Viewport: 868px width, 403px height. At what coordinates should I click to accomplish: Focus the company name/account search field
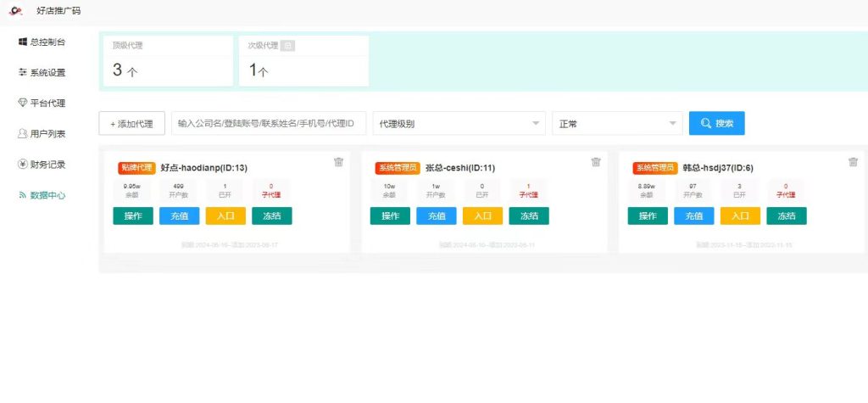(269, 123)
